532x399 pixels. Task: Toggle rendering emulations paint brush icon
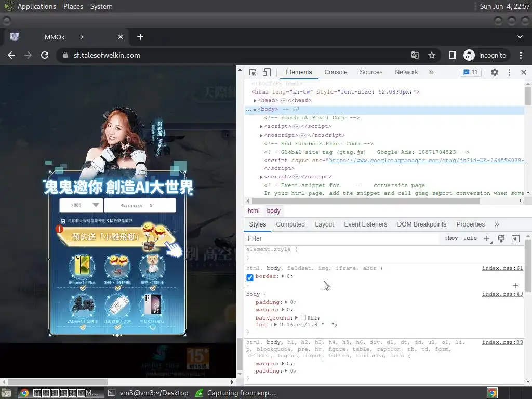(x=501, y=238)
